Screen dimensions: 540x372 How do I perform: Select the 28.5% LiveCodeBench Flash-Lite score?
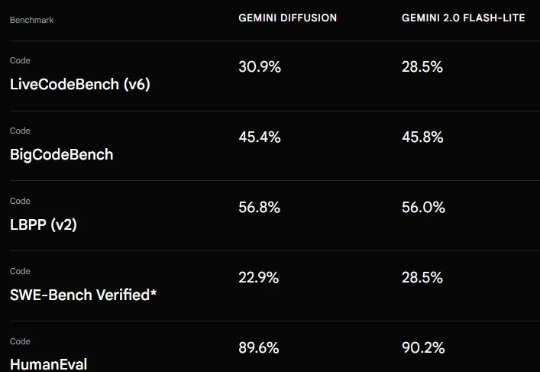tap(422, 67)
